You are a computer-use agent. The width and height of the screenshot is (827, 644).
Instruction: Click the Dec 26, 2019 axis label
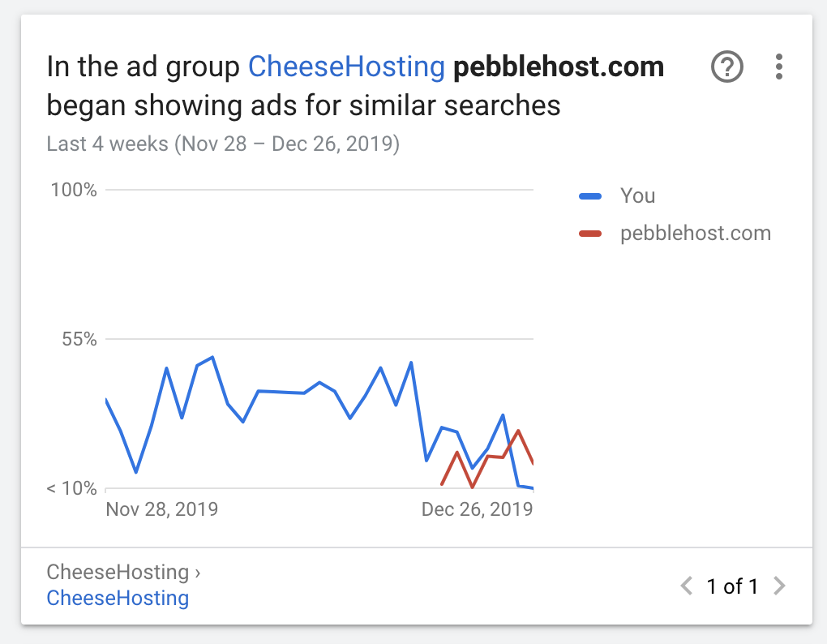pyautogui.click(x=477, y=509)
